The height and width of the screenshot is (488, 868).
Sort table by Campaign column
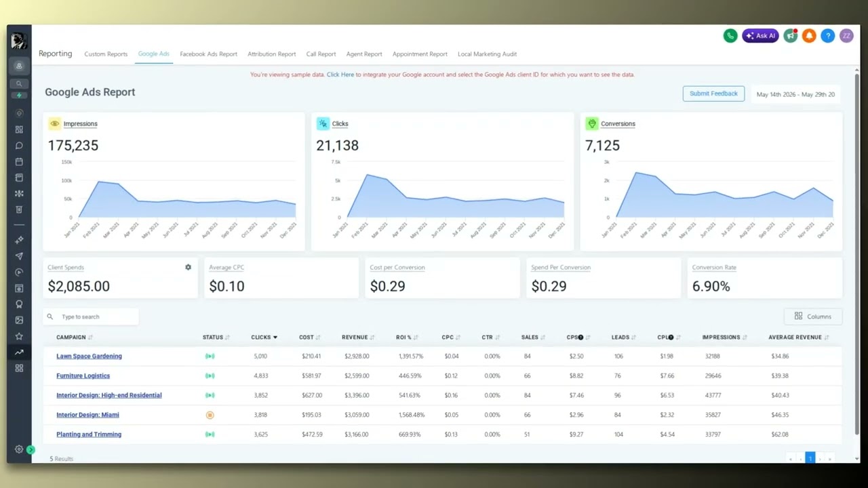pyautogui.click(x=75, y=337)
